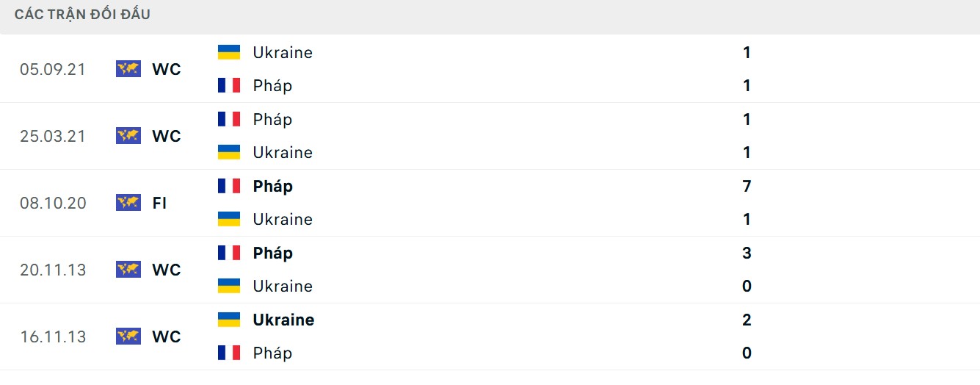This screenshot has height=385, width=980.
Task: Click score 3 for Pháp on 20.11.13
Action: click(747, 253)
